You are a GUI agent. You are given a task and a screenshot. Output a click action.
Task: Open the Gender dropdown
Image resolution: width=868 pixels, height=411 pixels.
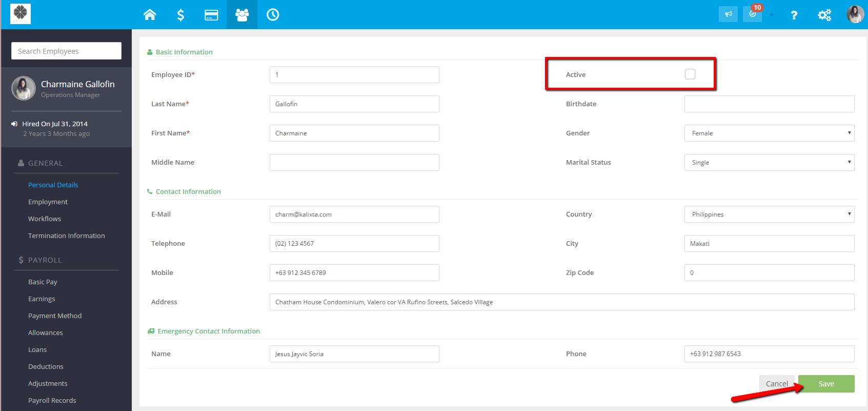[x=769, y=133]
